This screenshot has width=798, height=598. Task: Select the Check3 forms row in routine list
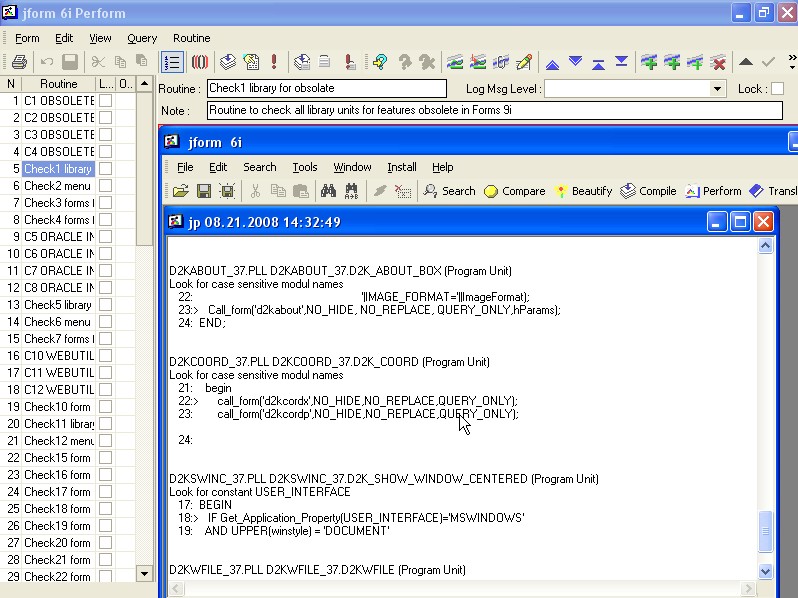coord(59,203)
